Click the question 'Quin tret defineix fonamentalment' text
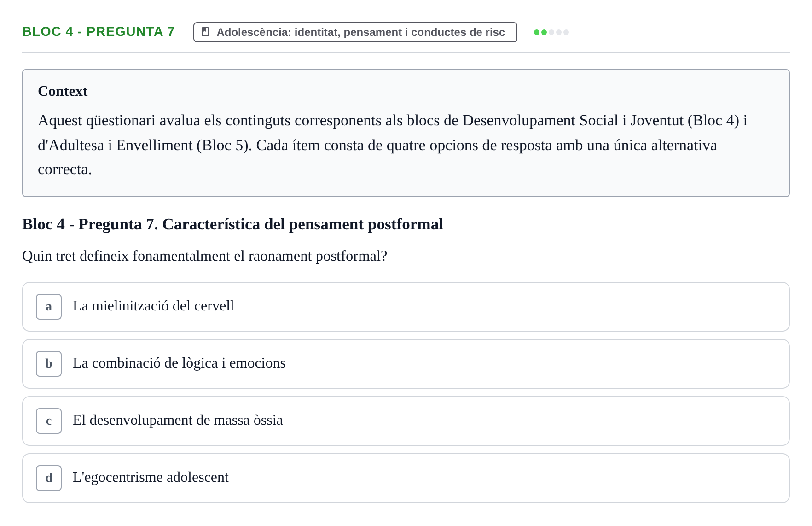This screenshot has height=526, width=812. 205,256
